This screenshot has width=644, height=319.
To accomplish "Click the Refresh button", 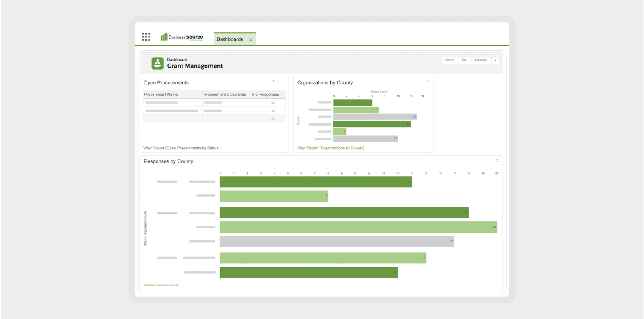I will pyautogui.click(x=449, y=60).
